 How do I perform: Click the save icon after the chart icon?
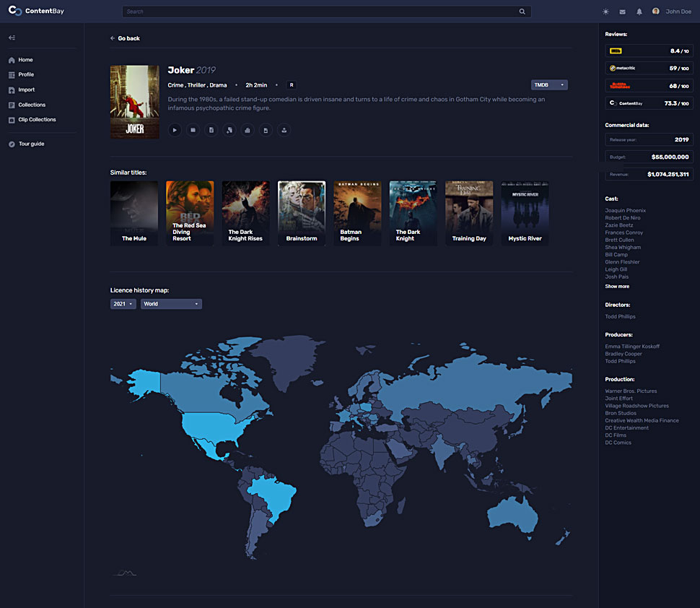(266, 130)
